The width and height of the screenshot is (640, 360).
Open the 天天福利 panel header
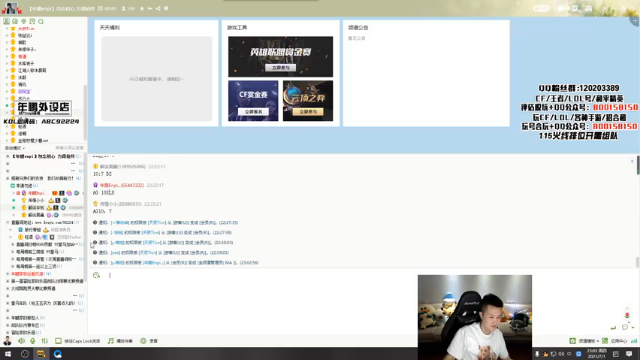[x=110, y=27]
